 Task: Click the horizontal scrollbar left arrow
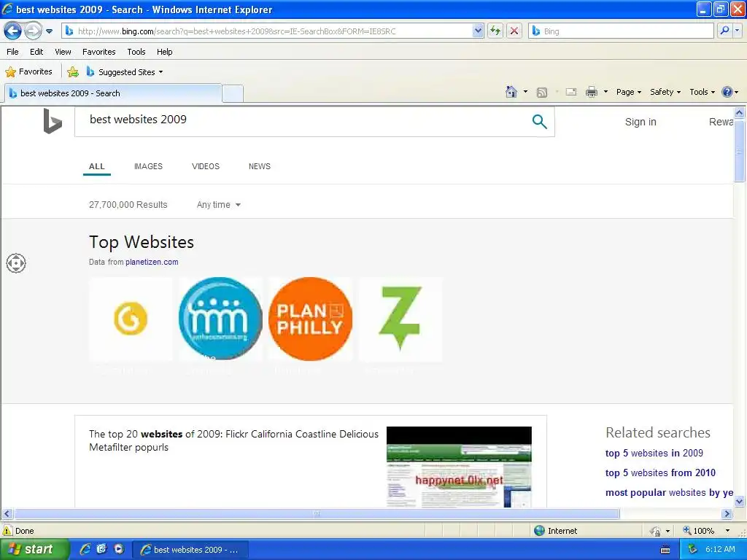7,514
